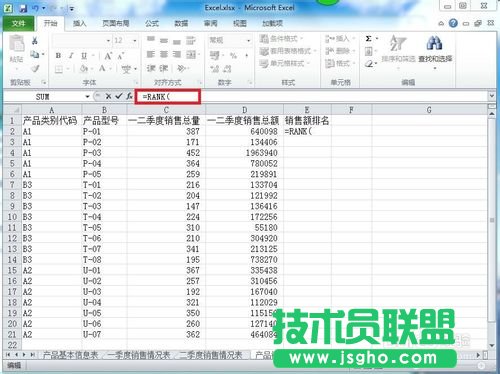Open the 二季度销售情况表 sheet tab
The image size is (500, 374).
click(x=210, y=355)
